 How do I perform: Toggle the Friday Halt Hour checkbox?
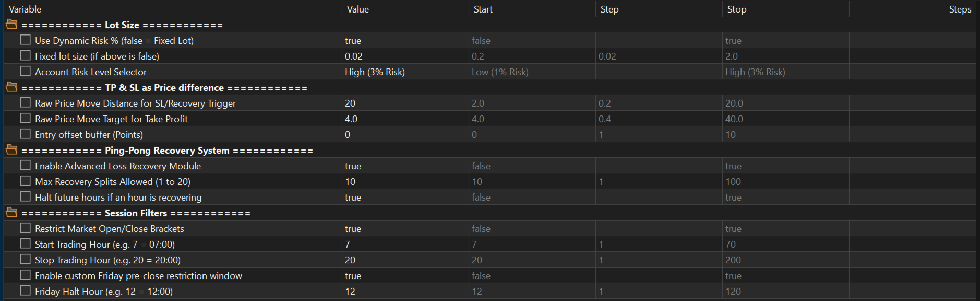click(x=25, y=291)
